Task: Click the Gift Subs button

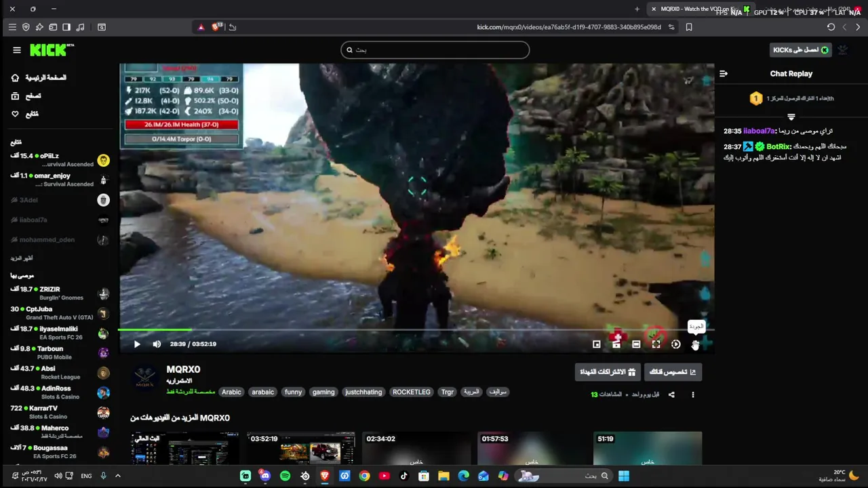Action: pyautogui.click(x=608, y=372)
